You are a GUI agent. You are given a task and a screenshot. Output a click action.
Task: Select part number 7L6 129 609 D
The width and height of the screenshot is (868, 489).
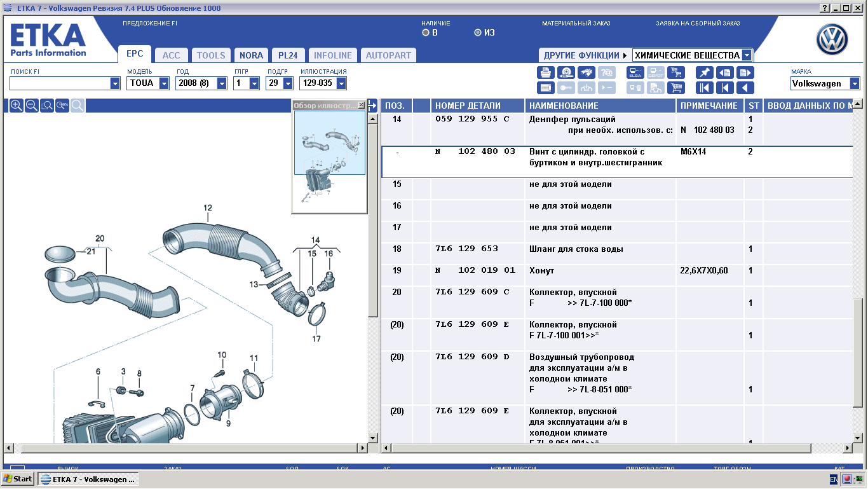(x=472, y=357)
